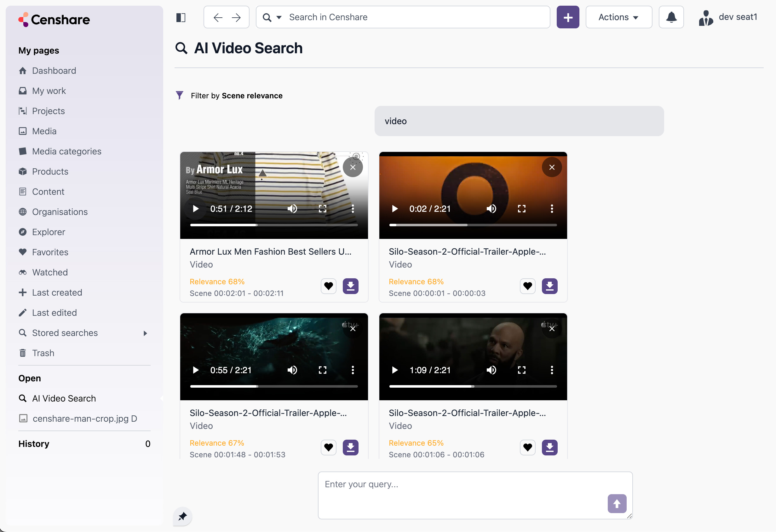Submit query with the up-arrow button
The width and height of the screenshot is (776, 532).
617,504
